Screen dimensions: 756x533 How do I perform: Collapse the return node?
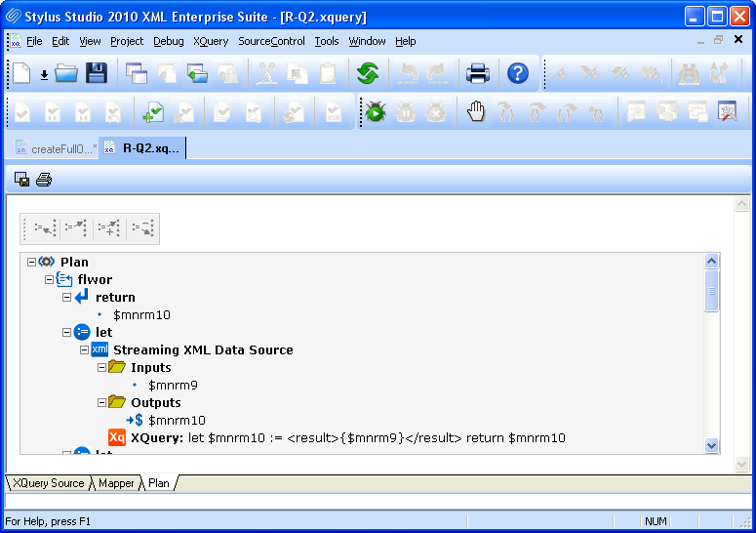[66, 297]
